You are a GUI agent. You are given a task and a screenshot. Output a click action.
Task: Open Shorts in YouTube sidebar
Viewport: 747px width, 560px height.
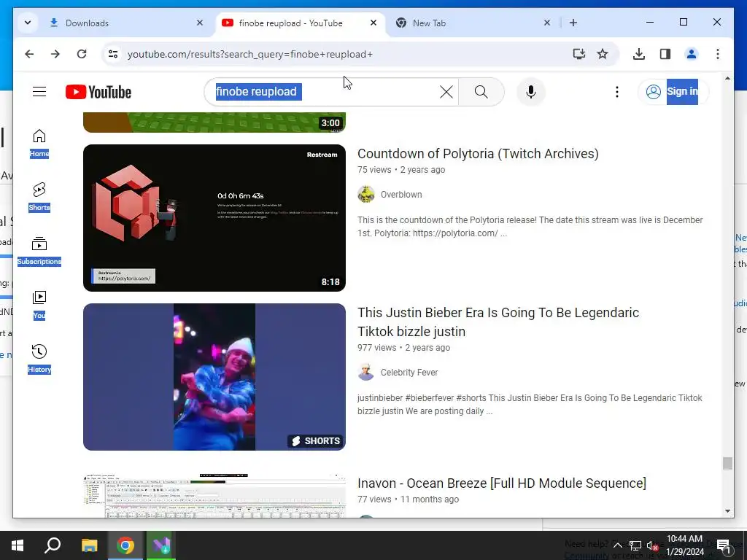pos(39,197)
